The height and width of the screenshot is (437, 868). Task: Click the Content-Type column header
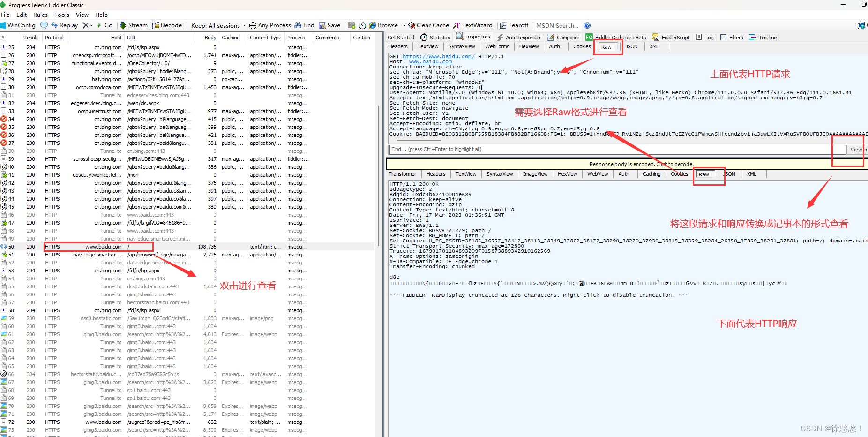(266, 38)
